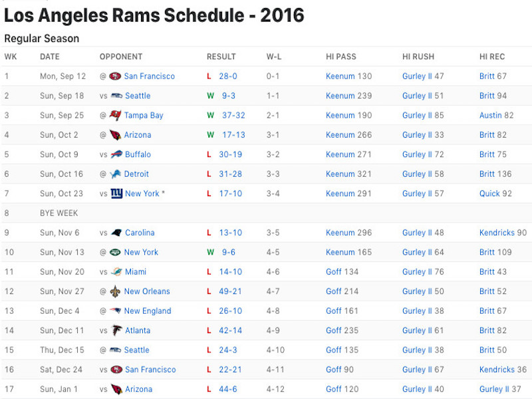Viewport: 532px width, 399px height.
Task: View the 37-32 game result
Action: pos(233,115)
